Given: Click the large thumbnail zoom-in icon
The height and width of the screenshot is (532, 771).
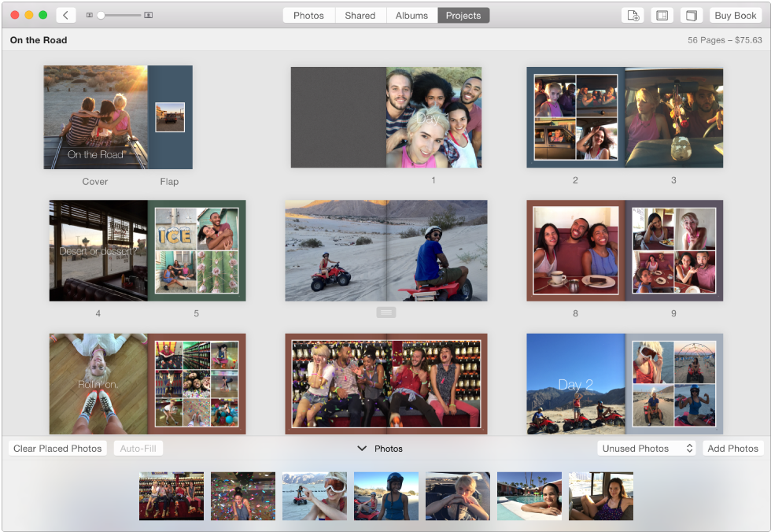Looking at the screenshot, I should [149, 15].
